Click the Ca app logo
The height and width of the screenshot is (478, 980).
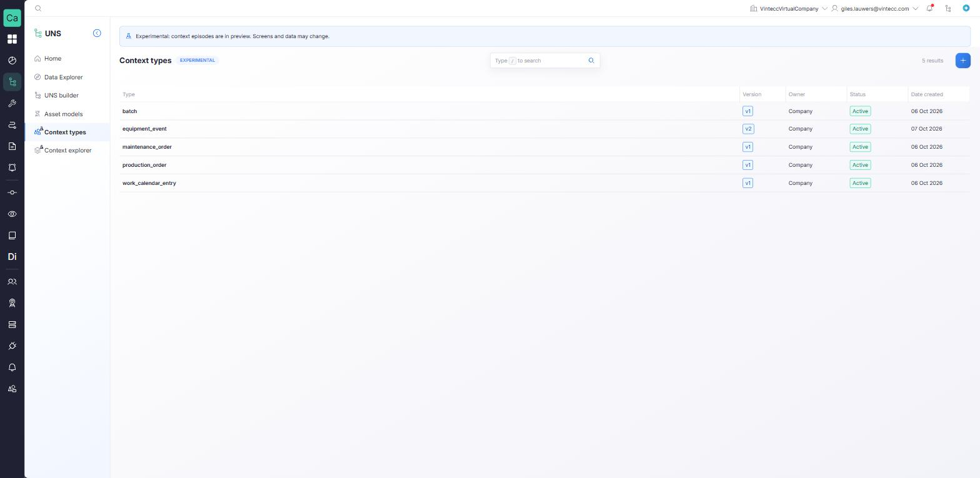click(12, 17)
